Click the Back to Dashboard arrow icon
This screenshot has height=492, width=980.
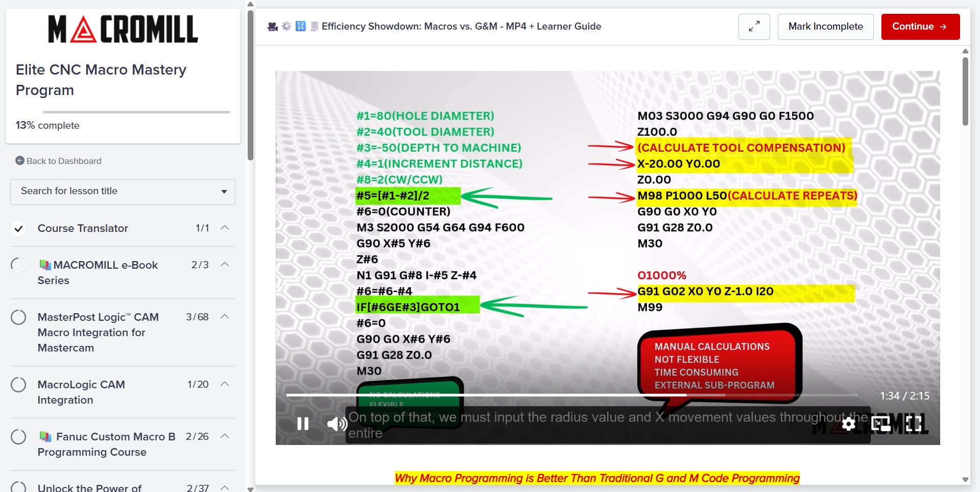[x=20, y=160]
